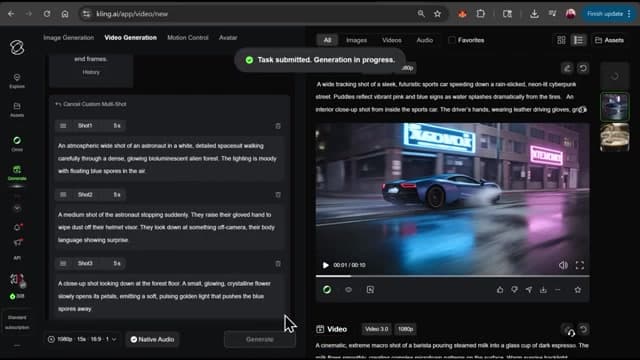The width and height of the screenshot is (640, 360).
Task: Open the megaphone announcements icon
Action: coord(18,242)
